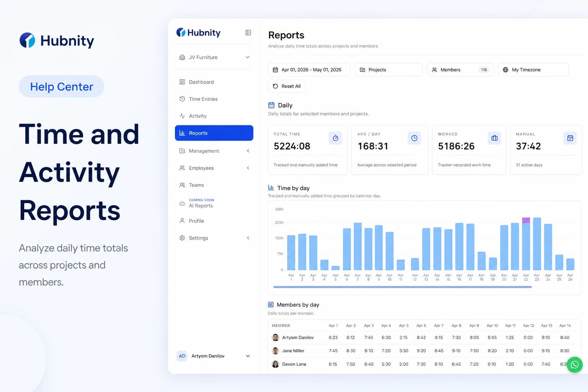Click the MEMBER column header
This screenshot has width=588, height=392.
[x=281, y=325]
